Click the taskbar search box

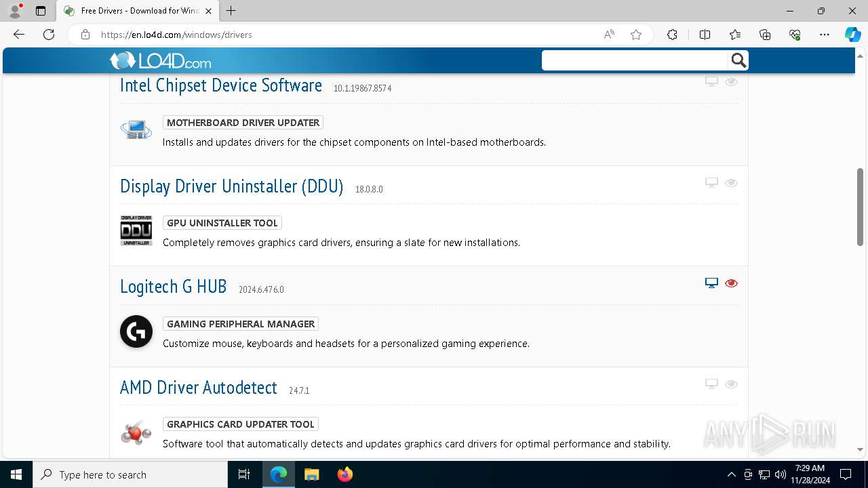point(130,474)
